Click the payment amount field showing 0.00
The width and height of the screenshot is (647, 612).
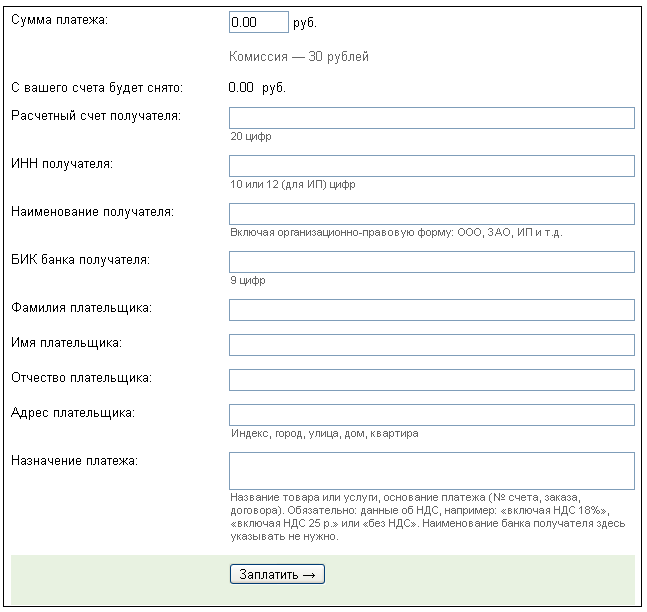click(x=258, y=21)
